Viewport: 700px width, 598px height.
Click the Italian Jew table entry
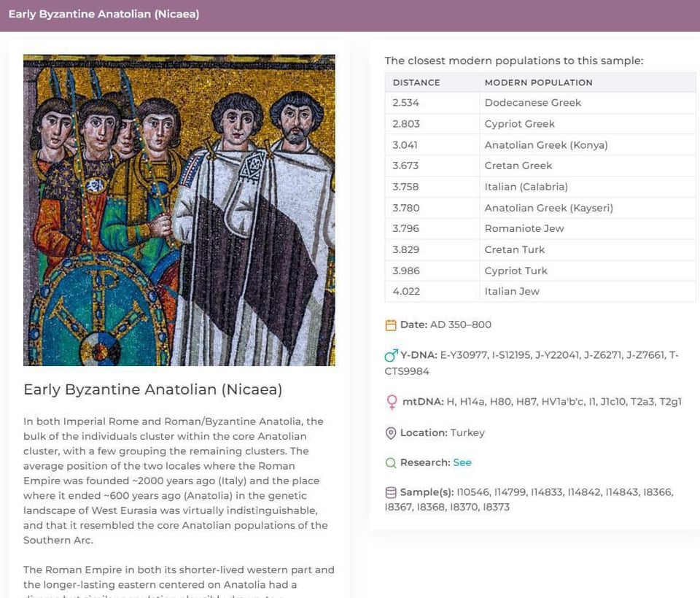(x=512, y=291)
